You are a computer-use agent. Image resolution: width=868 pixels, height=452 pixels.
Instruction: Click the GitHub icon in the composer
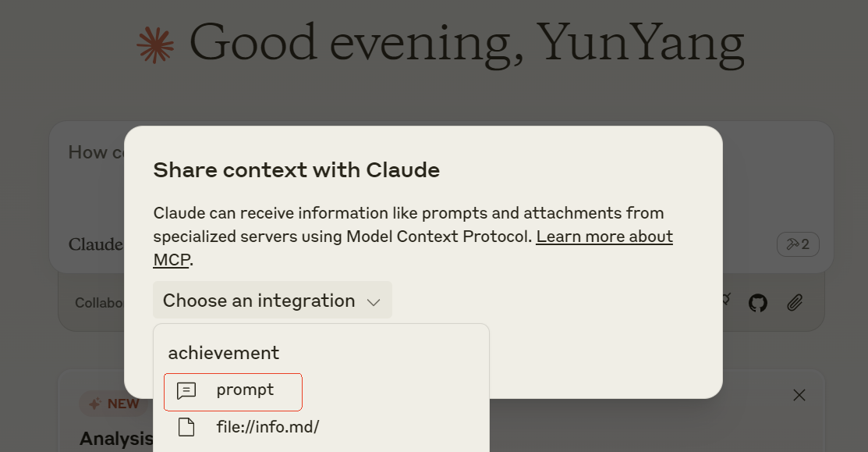(x=757, y=303)
